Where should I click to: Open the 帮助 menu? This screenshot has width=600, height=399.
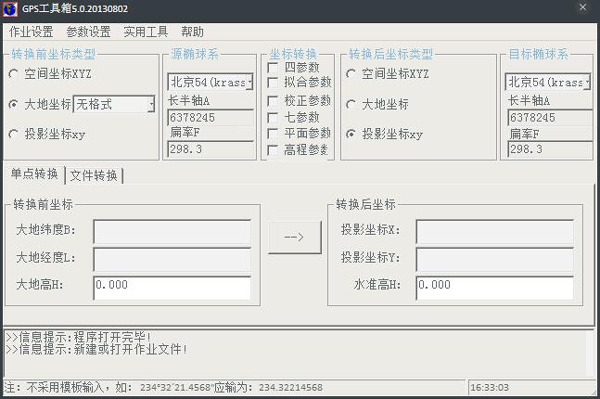pyautogui.click(x=192, y=32)
